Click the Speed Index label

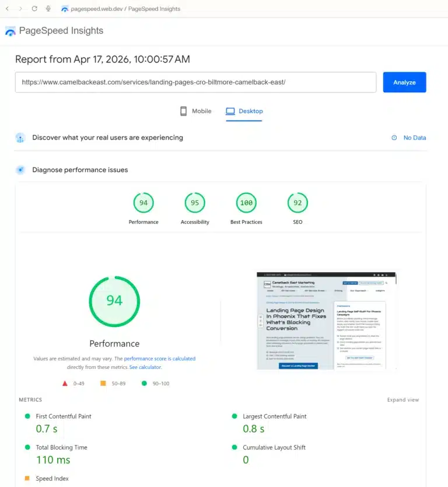click(x=52, y=478)
